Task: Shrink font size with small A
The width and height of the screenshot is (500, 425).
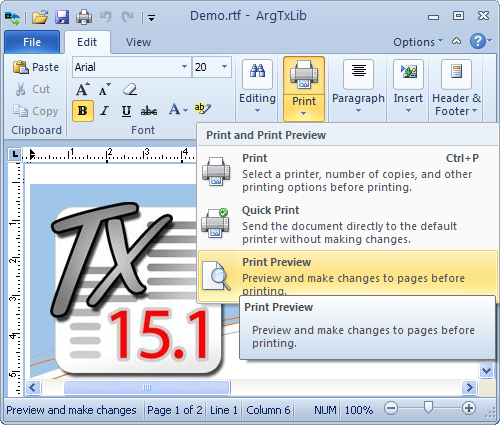Action: [x=105, y=89]
